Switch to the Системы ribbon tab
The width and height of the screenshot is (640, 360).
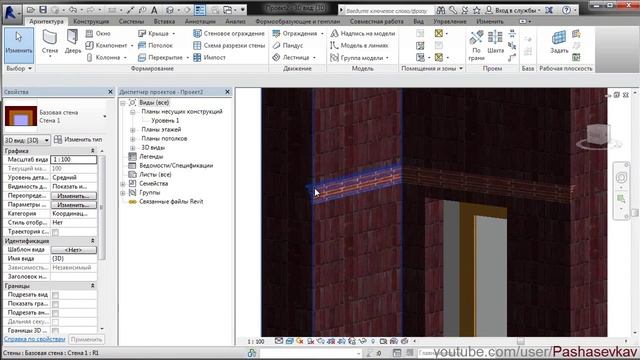tap(131, 21)
